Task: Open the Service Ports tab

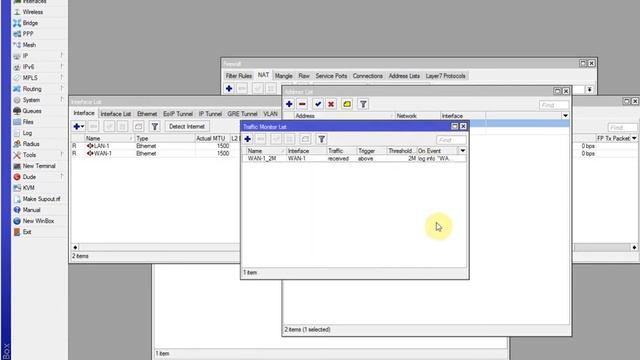Action: [x=331, y=76]
